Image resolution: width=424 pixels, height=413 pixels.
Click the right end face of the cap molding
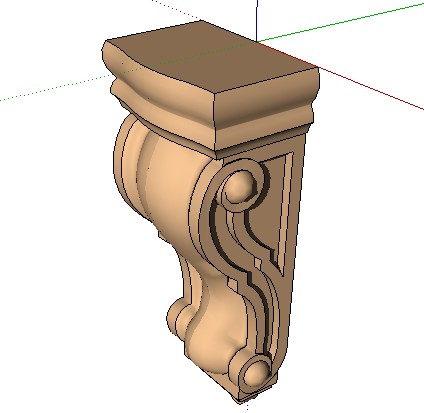(265, 112)
